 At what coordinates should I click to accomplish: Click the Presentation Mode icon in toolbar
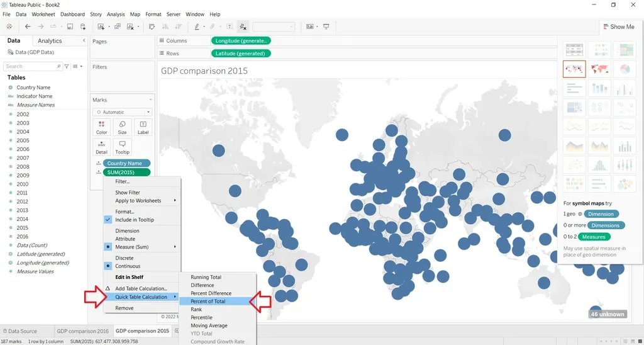tap(326, 26)
